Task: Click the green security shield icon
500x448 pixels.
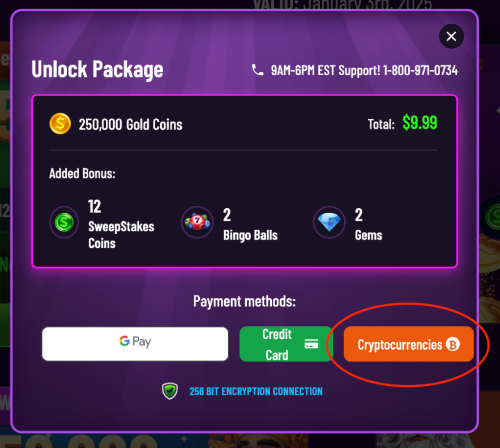Action: (170, 391)
